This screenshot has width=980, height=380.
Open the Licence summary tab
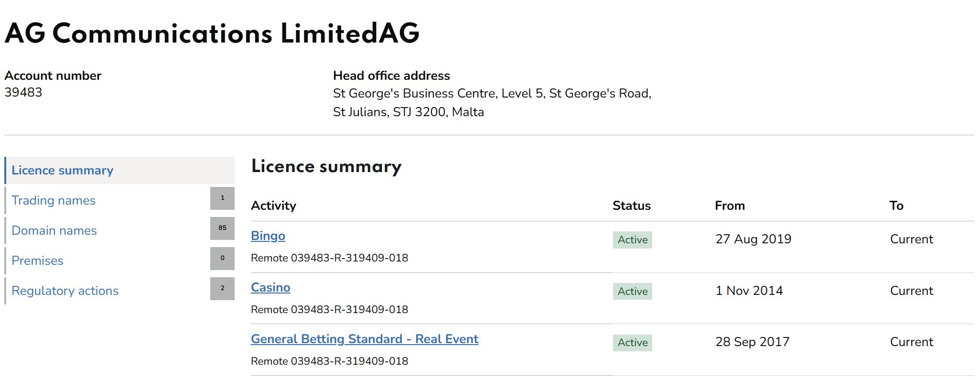coord(62,171)
